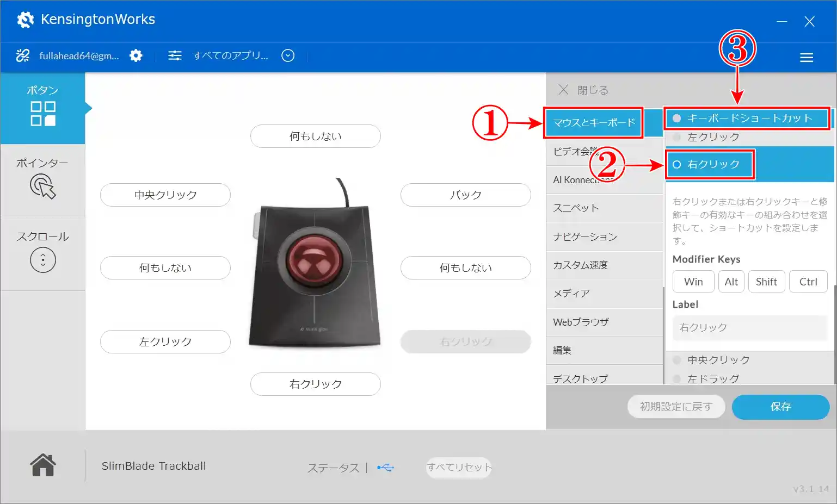This screenshot has height=504, width=837.
Task: Click the options list scrollbar
Action: [x=835, y=334]
